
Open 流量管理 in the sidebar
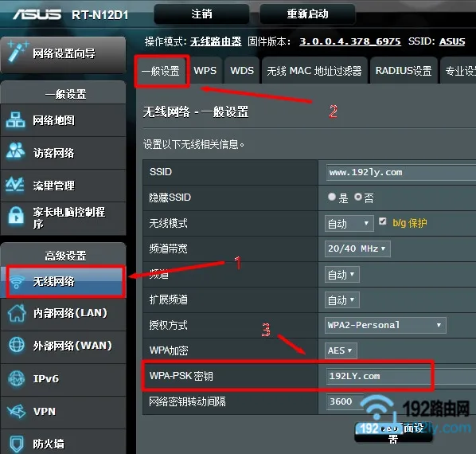tap(63, 186)
